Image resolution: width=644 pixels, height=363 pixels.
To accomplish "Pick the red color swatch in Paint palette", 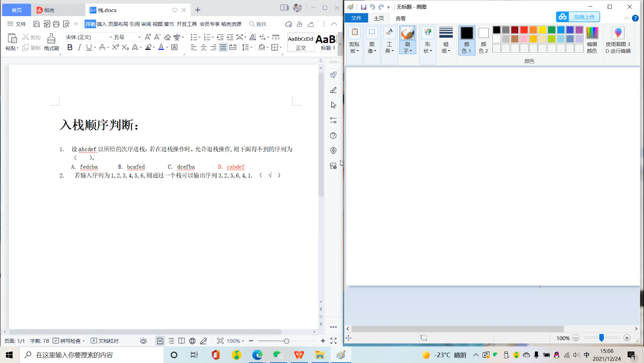I will 524,30.
